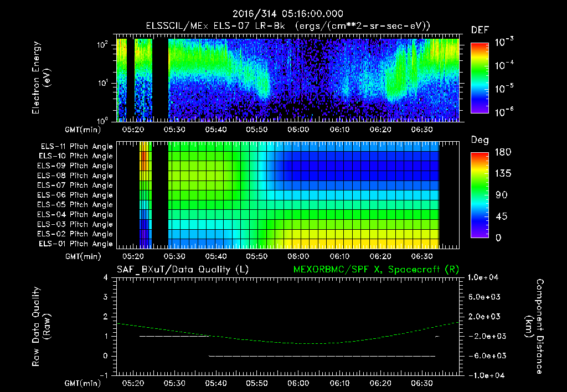Select the ELS-07 Pitch Angle row label
567x392 pixels.
(75, 185)
